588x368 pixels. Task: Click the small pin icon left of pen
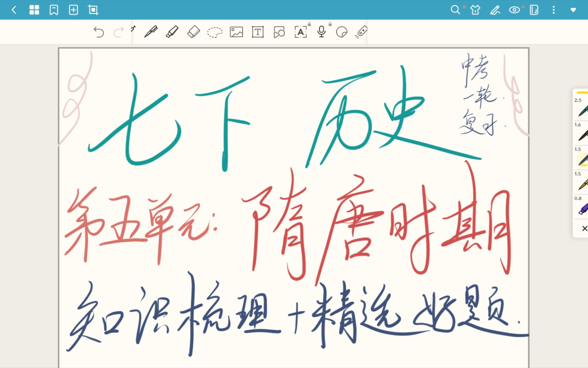(x=133, y=29)
